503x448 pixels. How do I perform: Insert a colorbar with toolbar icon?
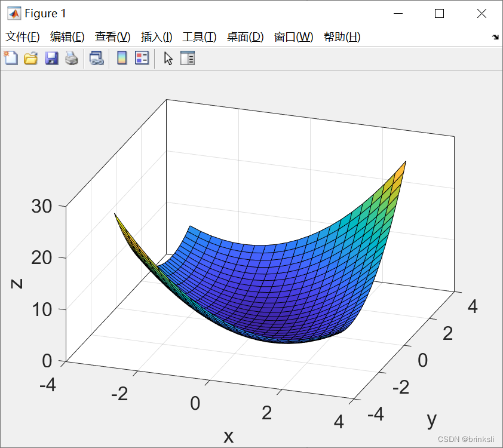click(x=122, y=58)
